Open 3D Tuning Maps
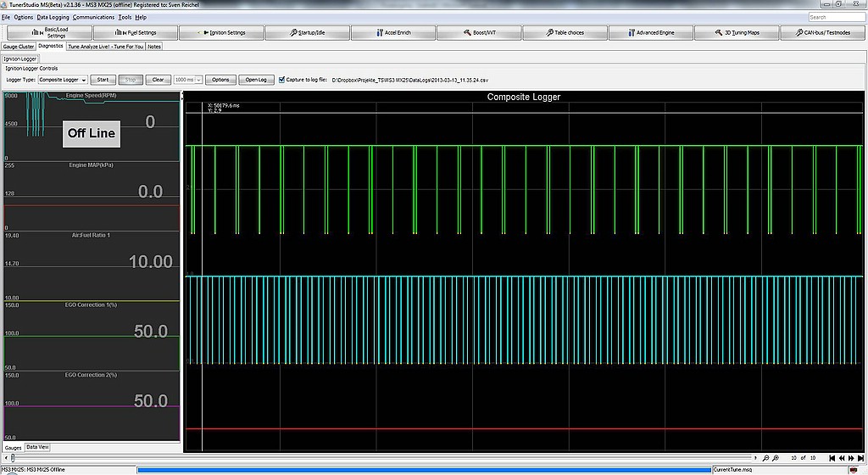The height and width of the screenshot is (475, 868). 736,33
